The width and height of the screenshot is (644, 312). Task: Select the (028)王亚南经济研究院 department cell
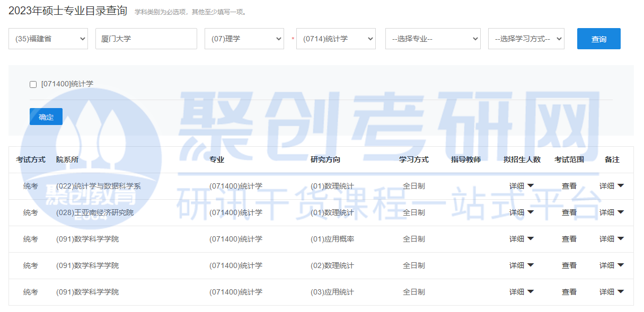(x=95, y=212)
